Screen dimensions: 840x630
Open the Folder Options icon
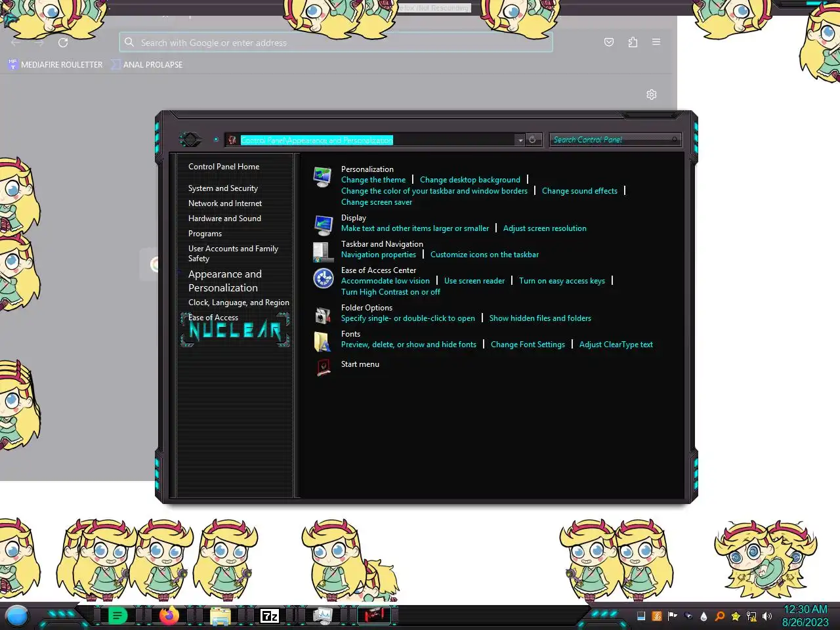point(323,316)
